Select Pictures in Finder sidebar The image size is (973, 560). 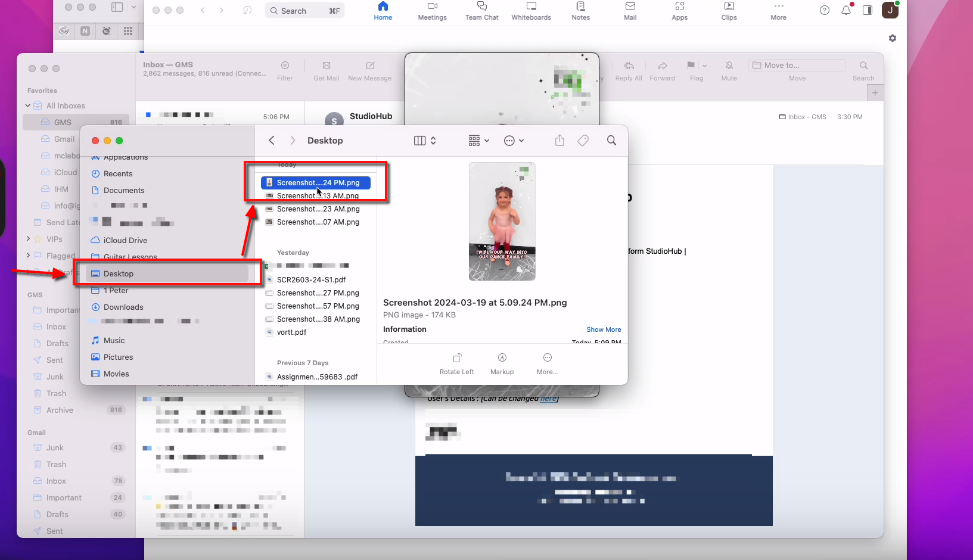pos(118,357)
